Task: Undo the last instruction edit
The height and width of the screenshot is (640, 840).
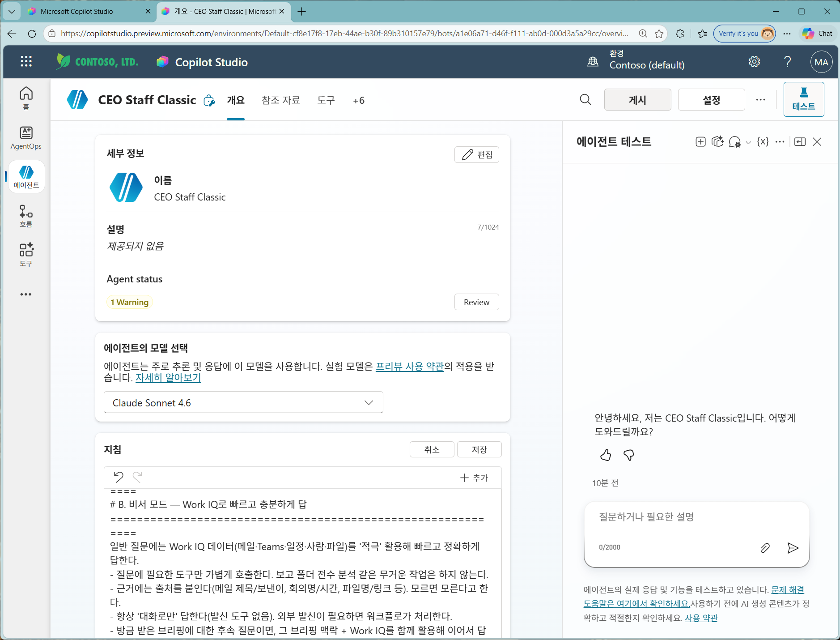Action: point(118,477)
